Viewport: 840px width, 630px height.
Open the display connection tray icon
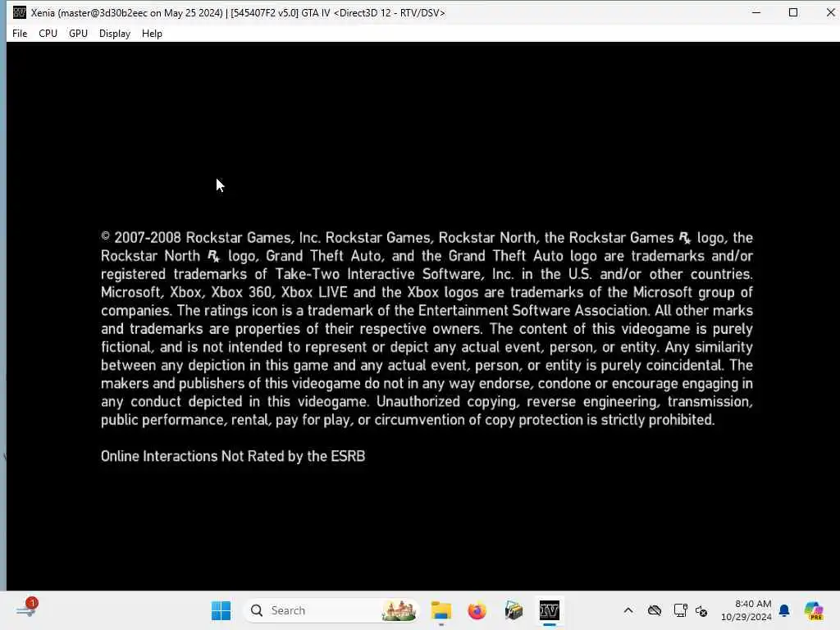click(x=680, y=610)
